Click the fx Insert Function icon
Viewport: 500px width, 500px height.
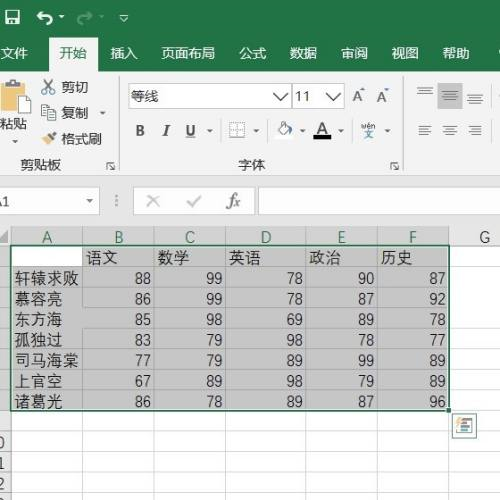tap(233, 201)
